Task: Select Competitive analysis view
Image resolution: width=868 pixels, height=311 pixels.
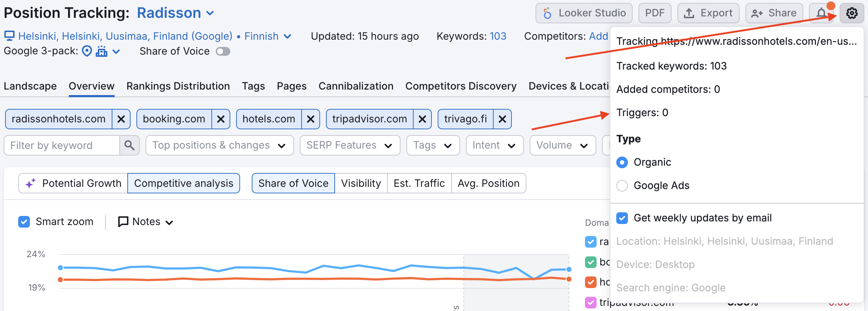Action: (184, 183)
